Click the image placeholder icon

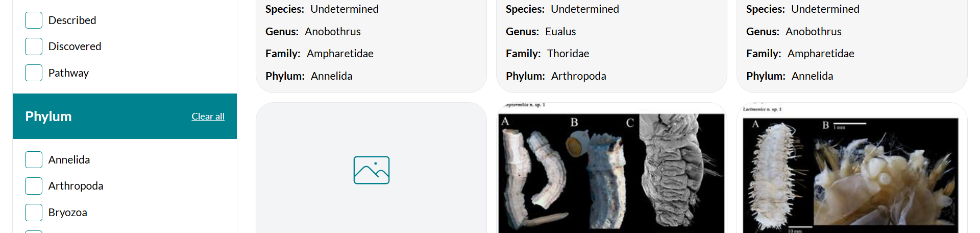click(x=371, y=170)
